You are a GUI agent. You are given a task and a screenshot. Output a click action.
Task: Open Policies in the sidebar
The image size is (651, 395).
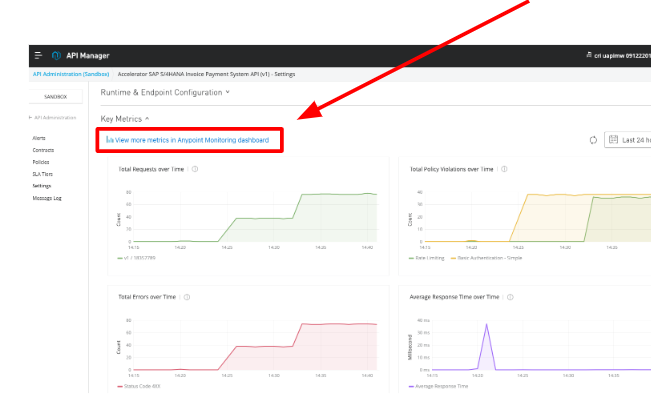coord(41,162)
